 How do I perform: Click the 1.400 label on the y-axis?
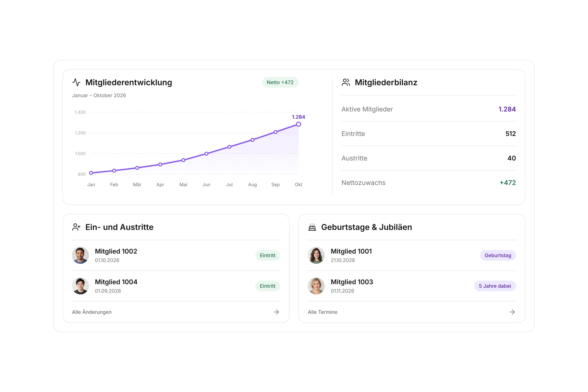coord(80,112)
